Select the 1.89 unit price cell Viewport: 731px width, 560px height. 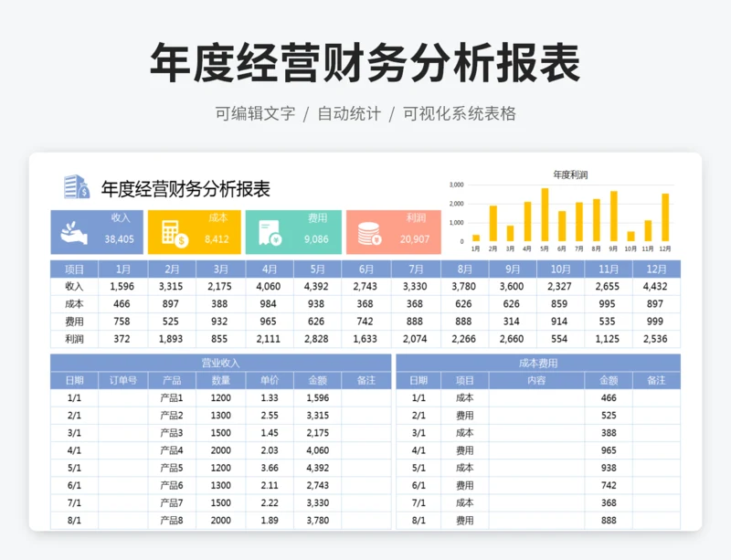pyautogui.click(x=270, y=521)
